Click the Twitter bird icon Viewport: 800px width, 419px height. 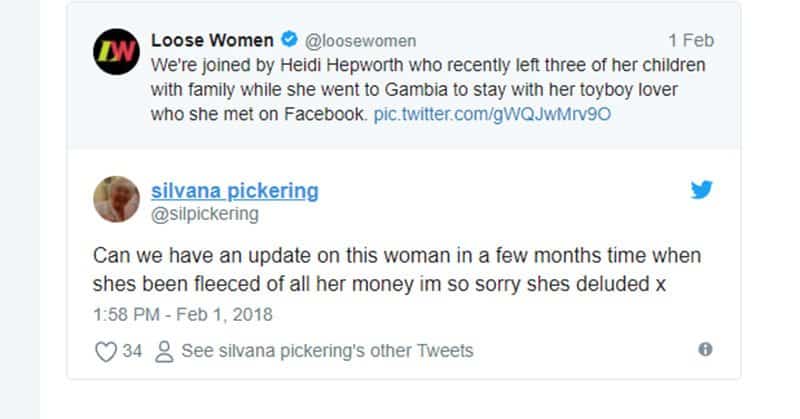702,189
